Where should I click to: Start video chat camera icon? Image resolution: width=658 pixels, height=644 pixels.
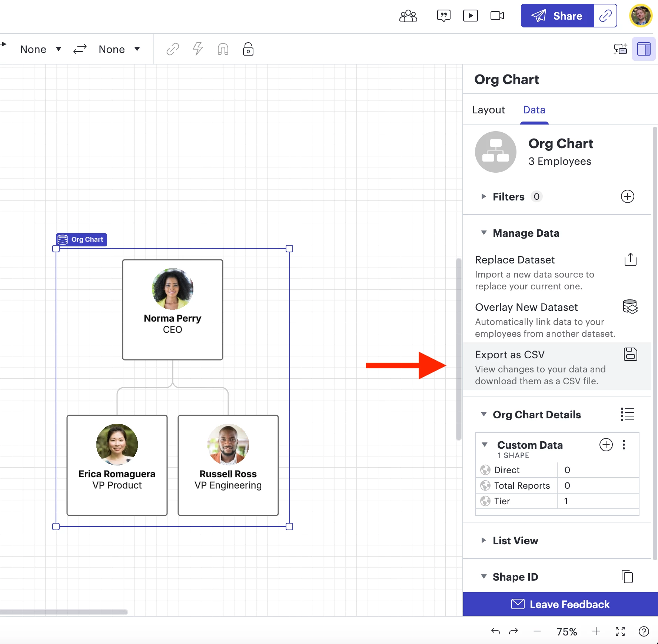tap(497, 16)
